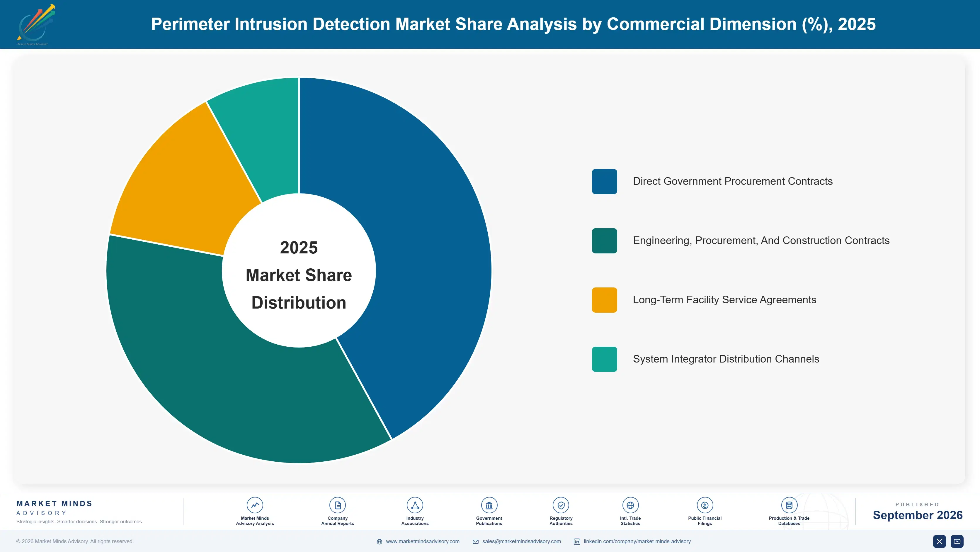Click the Long-Term Facility orange legend swatch
980x552 pixels.
[605, 300]
